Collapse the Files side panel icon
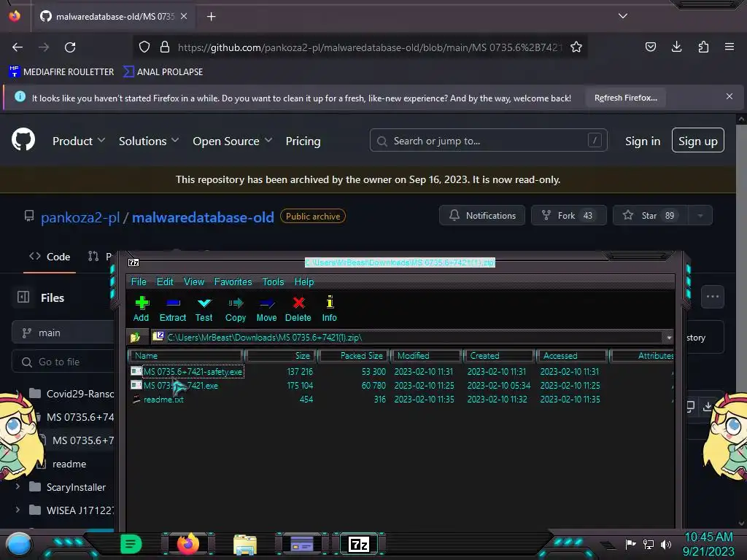 [x=23, y=297]
